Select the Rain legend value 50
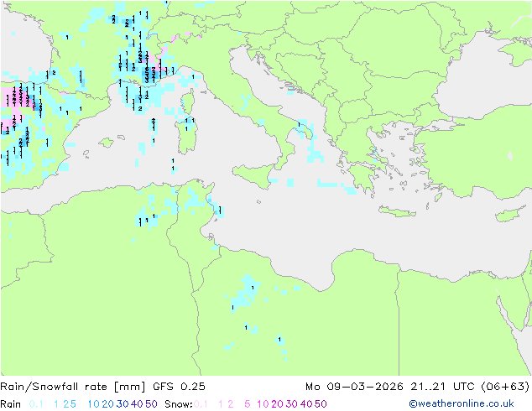Viewport: 532px width, 411px height. coord(151,404)
